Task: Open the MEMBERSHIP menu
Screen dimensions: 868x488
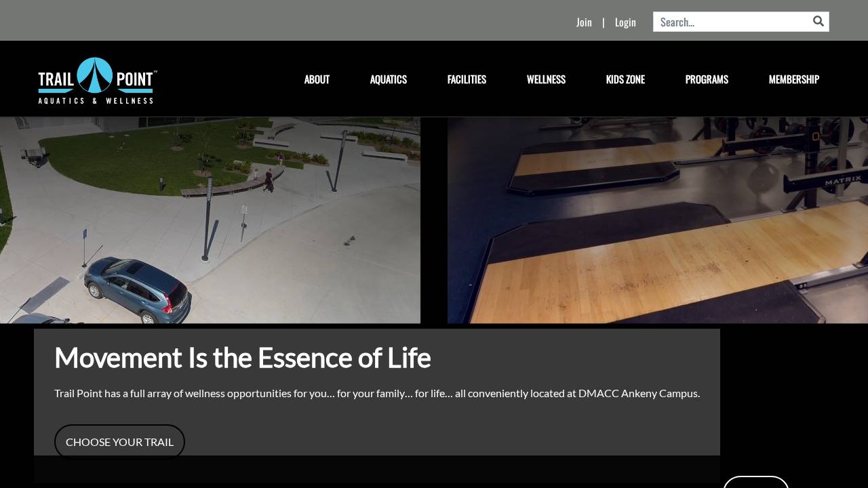Action: [x=793, y=79]
